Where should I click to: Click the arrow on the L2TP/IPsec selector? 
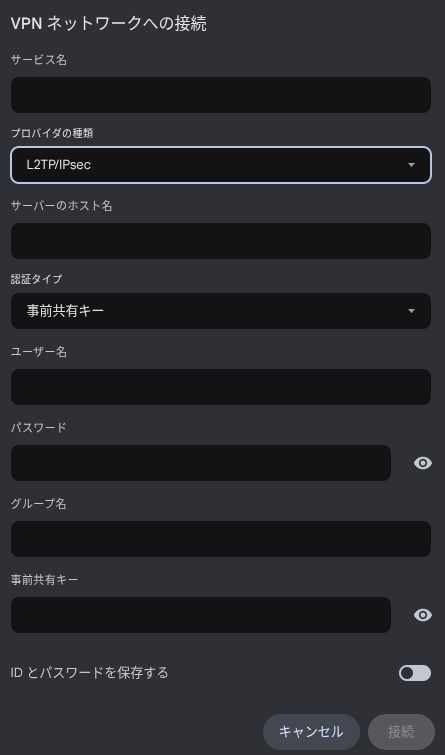[x=411, y=165]
